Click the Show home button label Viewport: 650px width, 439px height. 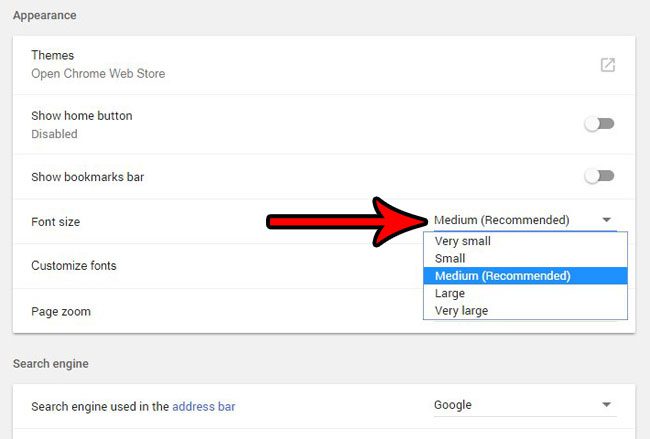click(81, 116)
